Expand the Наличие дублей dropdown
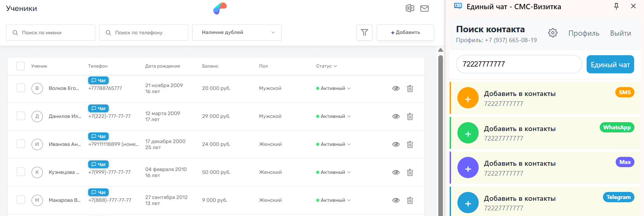This screenshot has height=216, width=644. coord(237,33)
